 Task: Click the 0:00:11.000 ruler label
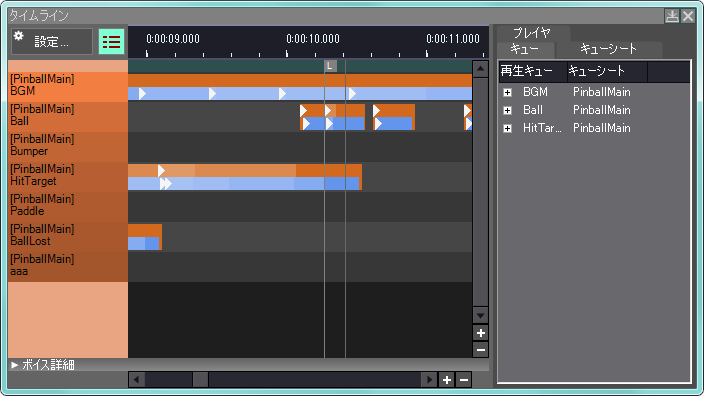click(x=453, y=39)
